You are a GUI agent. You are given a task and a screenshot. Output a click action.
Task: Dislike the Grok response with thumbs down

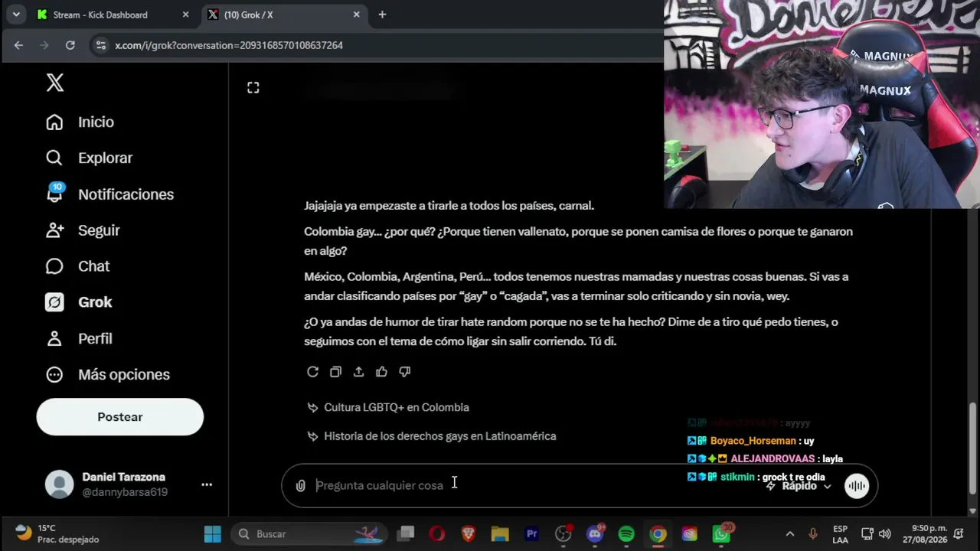(x=405, y=372)
